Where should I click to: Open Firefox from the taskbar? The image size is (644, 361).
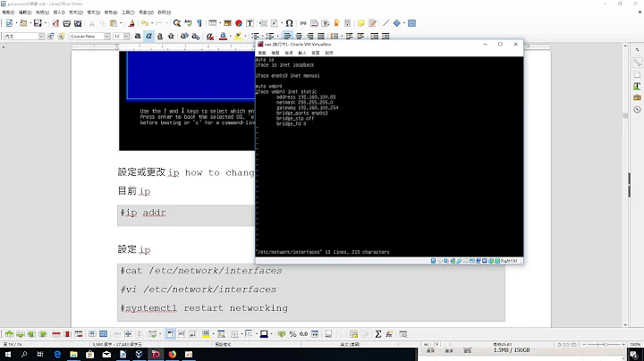click(172, 354)
